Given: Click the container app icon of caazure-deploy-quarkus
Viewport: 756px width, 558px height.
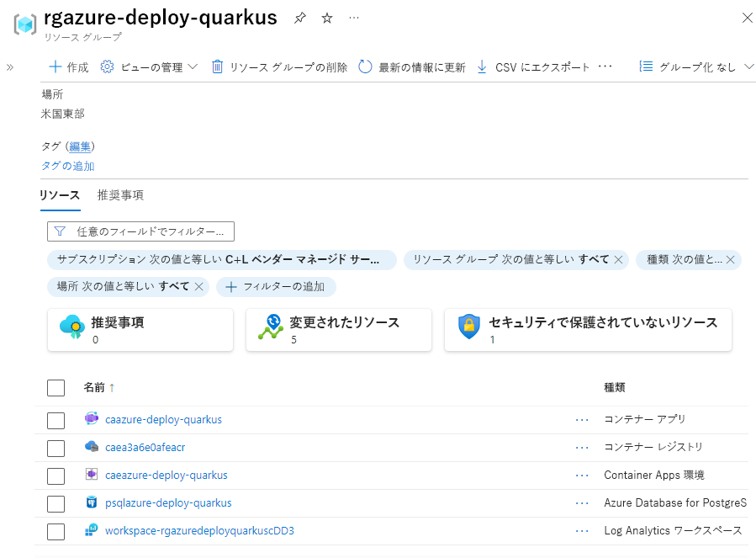Looking at the screenshot, I should tap(92, 418).
